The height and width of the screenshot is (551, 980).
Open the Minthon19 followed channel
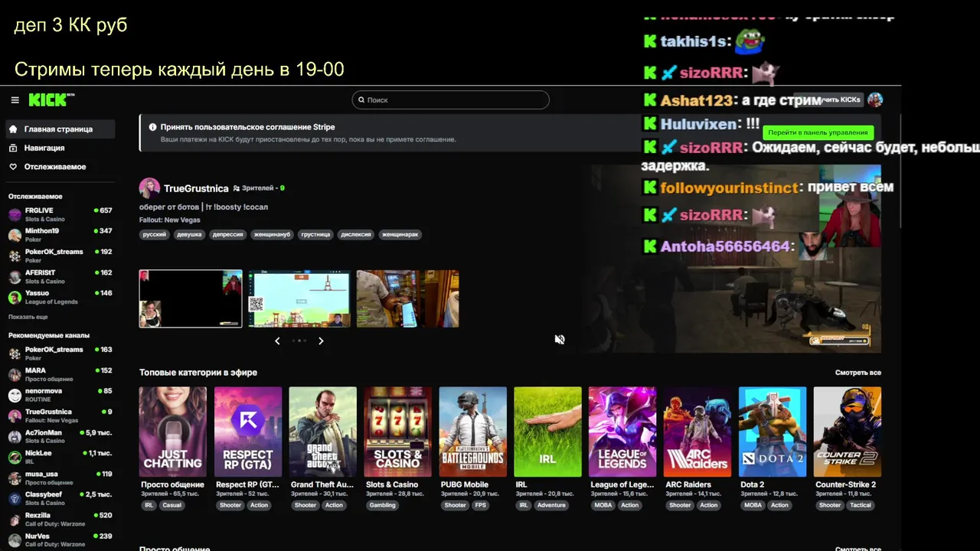point(60,235)
